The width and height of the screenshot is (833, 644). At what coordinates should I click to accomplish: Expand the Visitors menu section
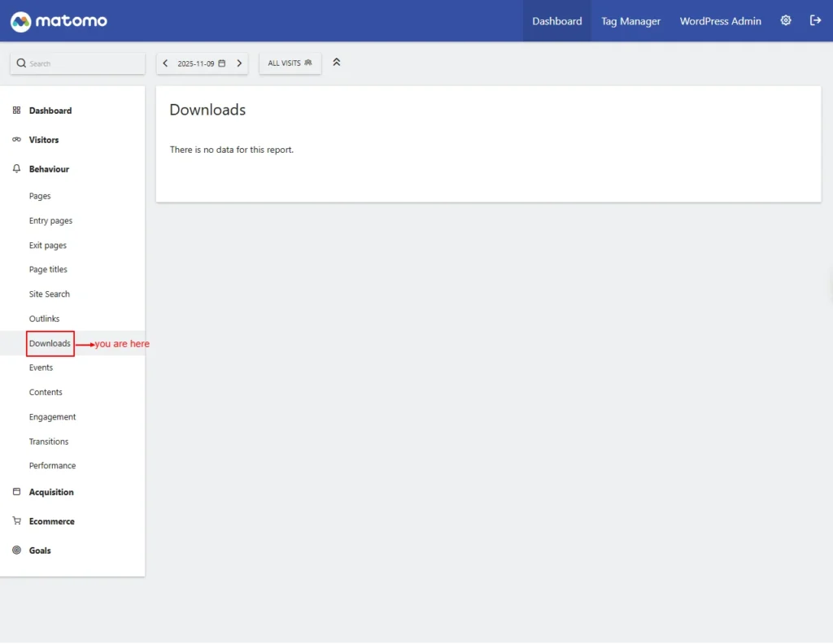click(44, 140)
